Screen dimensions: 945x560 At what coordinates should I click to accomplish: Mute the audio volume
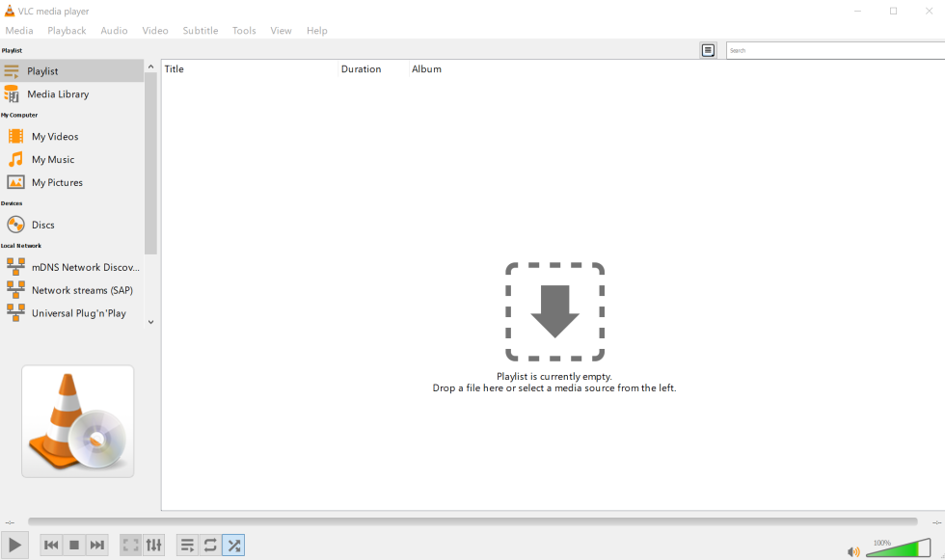(x=852, y=551)
